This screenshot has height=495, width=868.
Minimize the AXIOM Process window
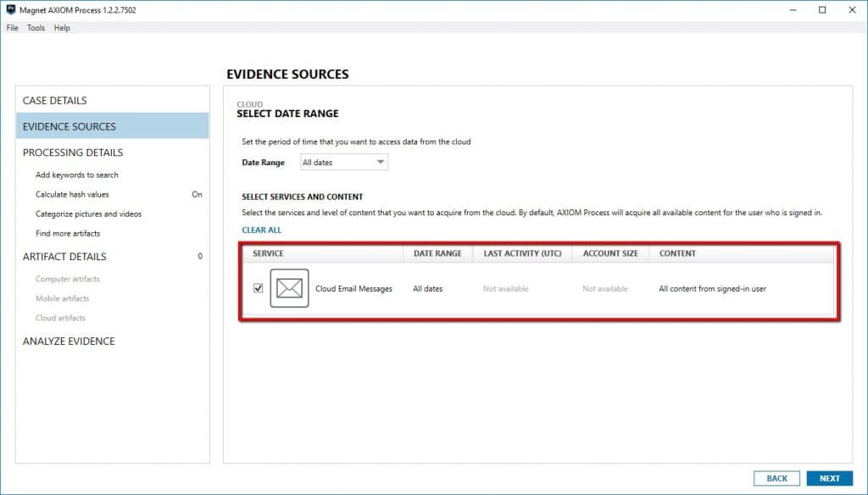(x=793, y=10)
